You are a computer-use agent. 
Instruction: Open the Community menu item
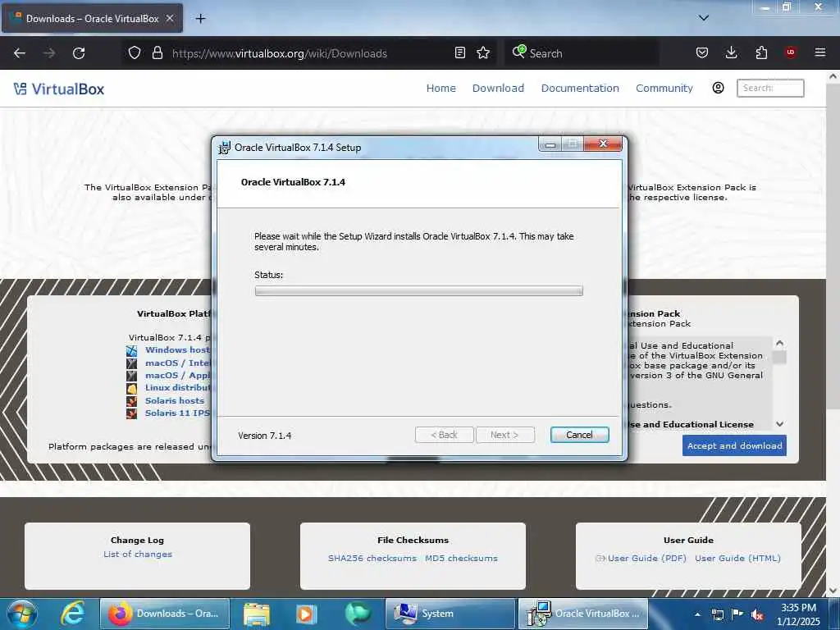click(x=664, y=89)
